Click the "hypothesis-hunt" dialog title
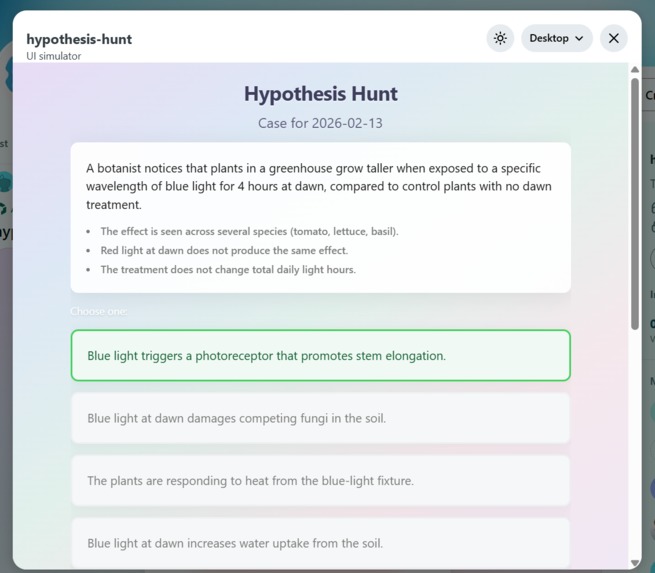655x573 pixels. 79,39
